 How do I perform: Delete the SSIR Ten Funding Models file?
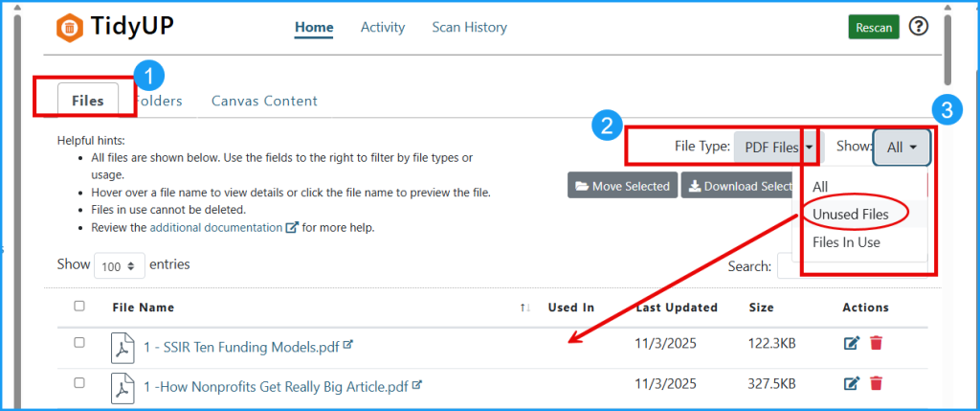click(876, 343)
